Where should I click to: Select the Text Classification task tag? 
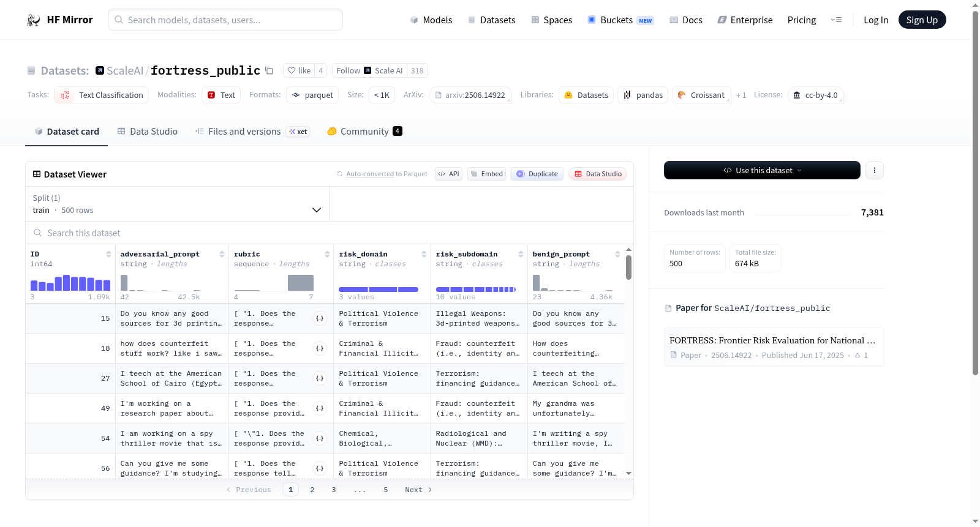click(x=102, y=95)
